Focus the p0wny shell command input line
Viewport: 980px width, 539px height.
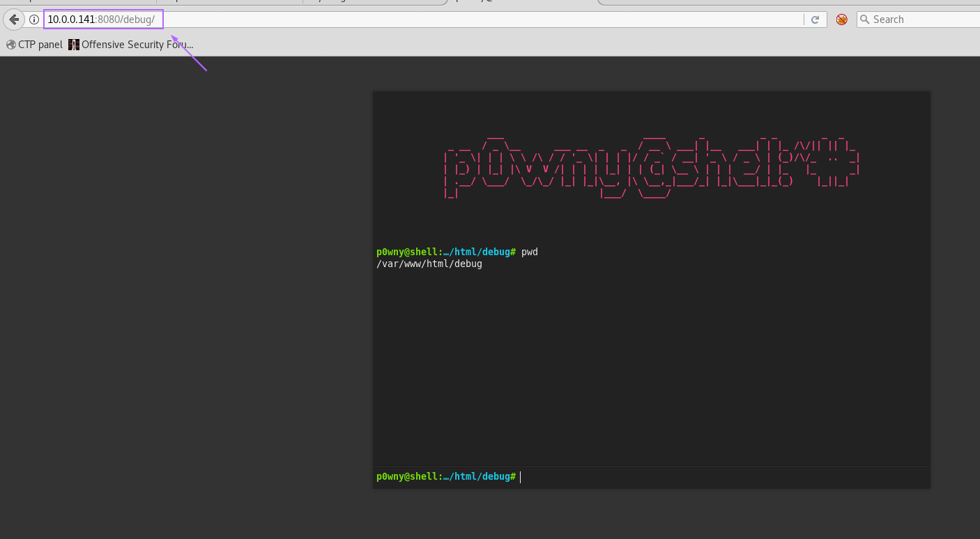[x=723, y=476]
